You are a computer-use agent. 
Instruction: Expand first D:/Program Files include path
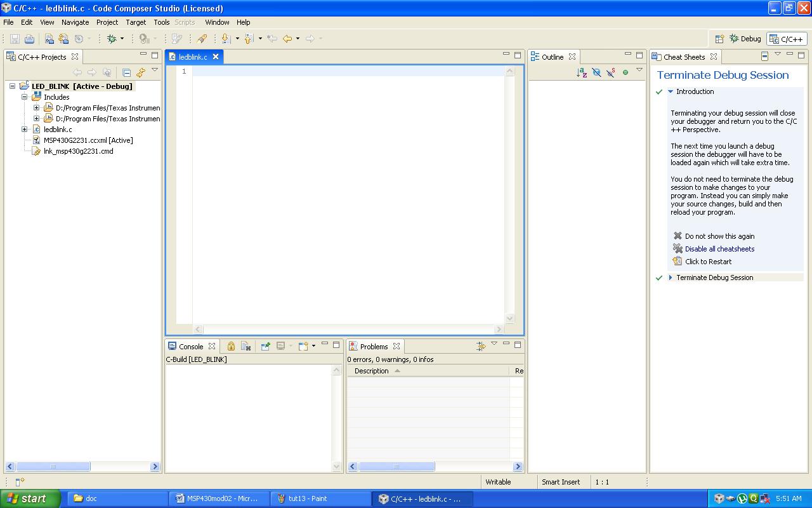pyautogui.click(x=36, y=107)
